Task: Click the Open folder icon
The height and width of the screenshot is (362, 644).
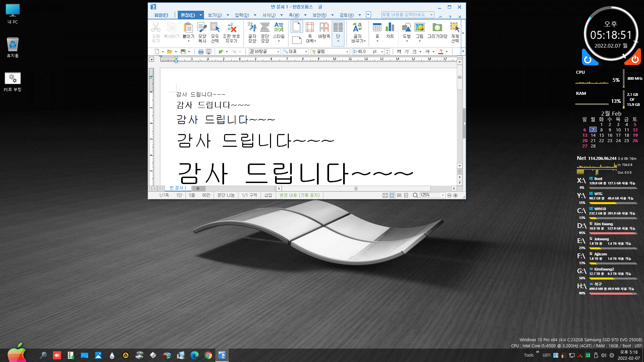Action: pyautogui.click(x=170, y=52)
